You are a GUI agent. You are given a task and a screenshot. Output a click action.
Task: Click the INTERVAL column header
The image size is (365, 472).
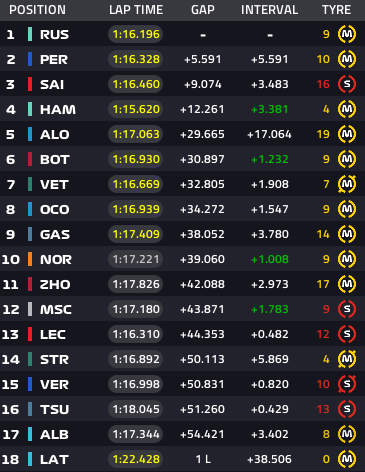(269, 10)
